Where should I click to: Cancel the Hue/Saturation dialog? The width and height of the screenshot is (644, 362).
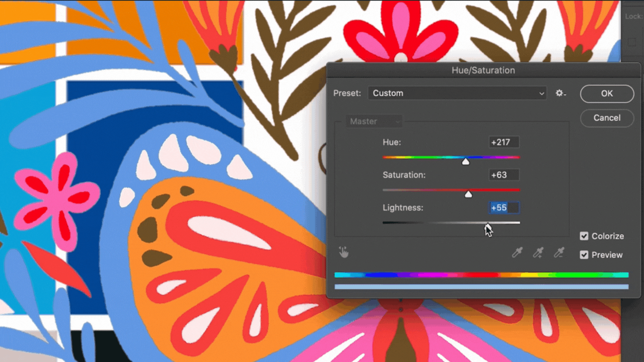[x=607, y=118]
